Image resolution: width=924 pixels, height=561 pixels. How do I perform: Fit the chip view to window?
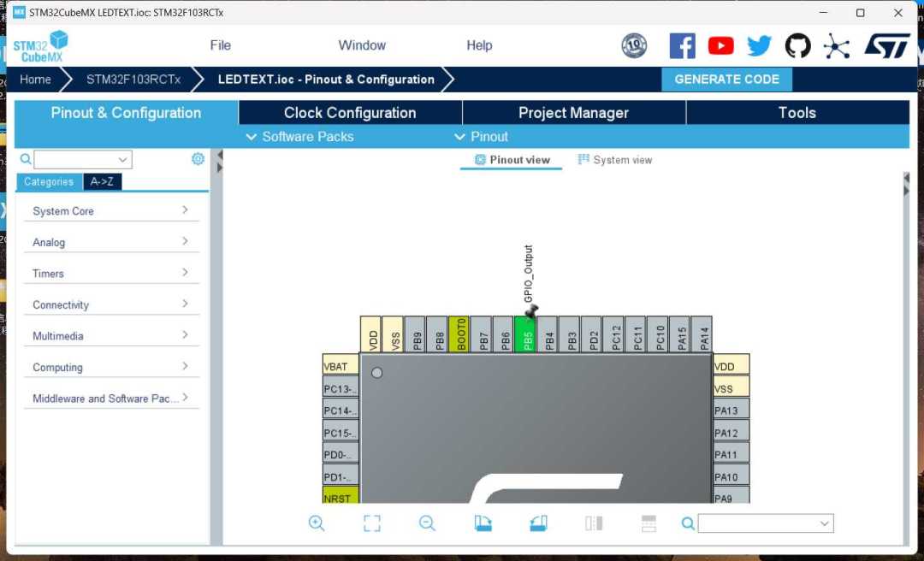(x=372, y=523)
